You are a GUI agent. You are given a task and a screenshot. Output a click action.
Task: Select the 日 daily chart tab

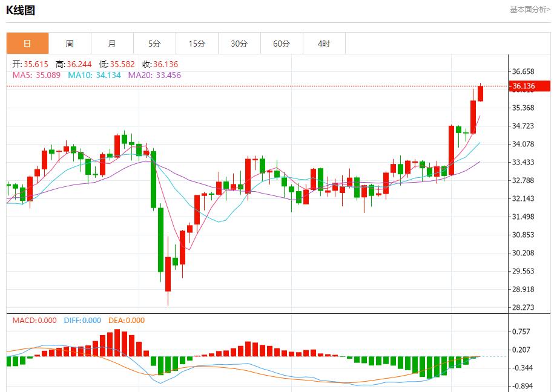(x=27, y=44)
